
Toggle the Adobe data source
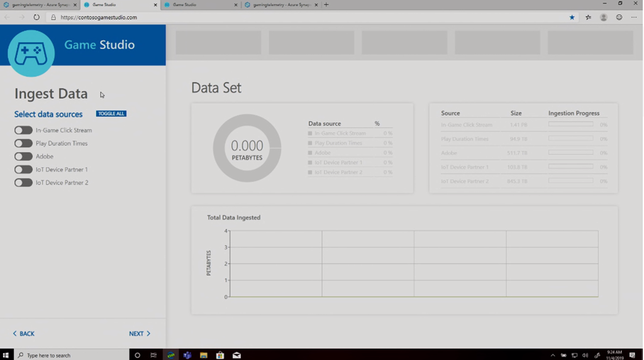pyautogui.click(x=23, y=156)
